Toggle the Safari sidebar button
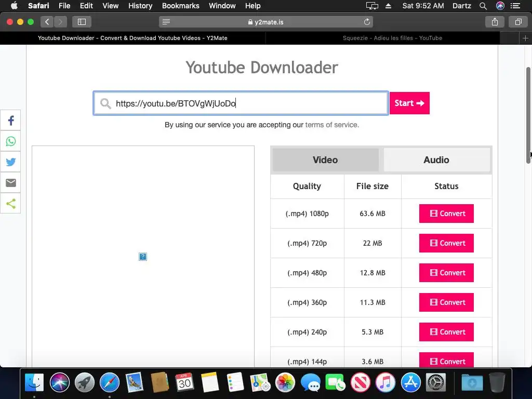Viewport: 532px width, 399px height. 82,22
